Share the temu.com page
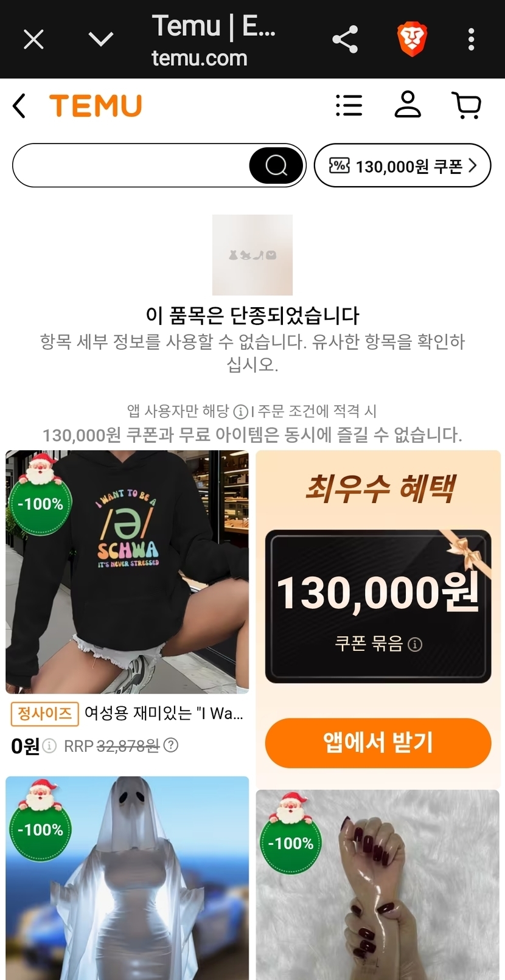Screen dimensions: 505x980 point(345,40)
